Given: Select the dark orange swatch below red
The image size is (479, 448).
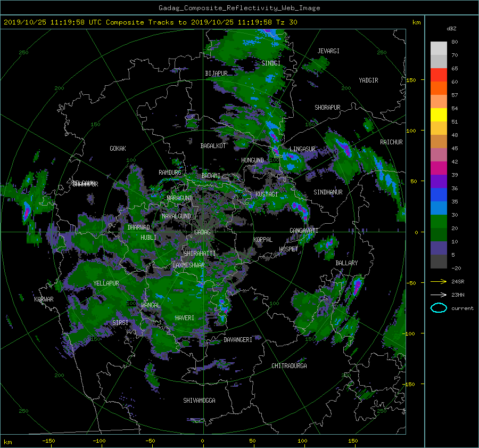Looking at the screenshot, I should pyautogui.click(x=439, y=88).
